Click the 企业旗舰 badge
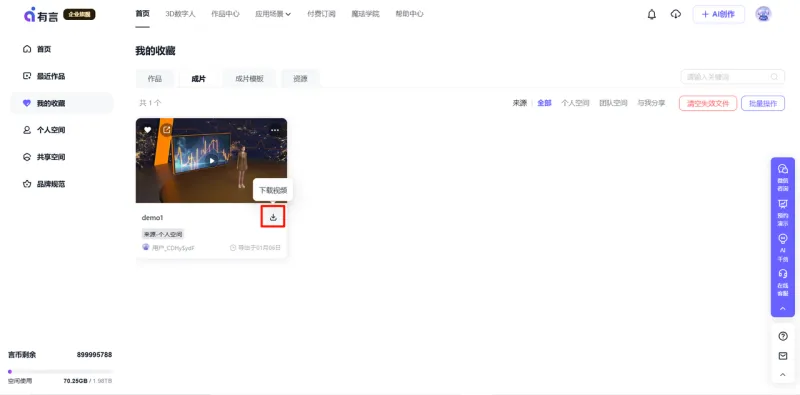800x395 pixels. tap(79, 14)
